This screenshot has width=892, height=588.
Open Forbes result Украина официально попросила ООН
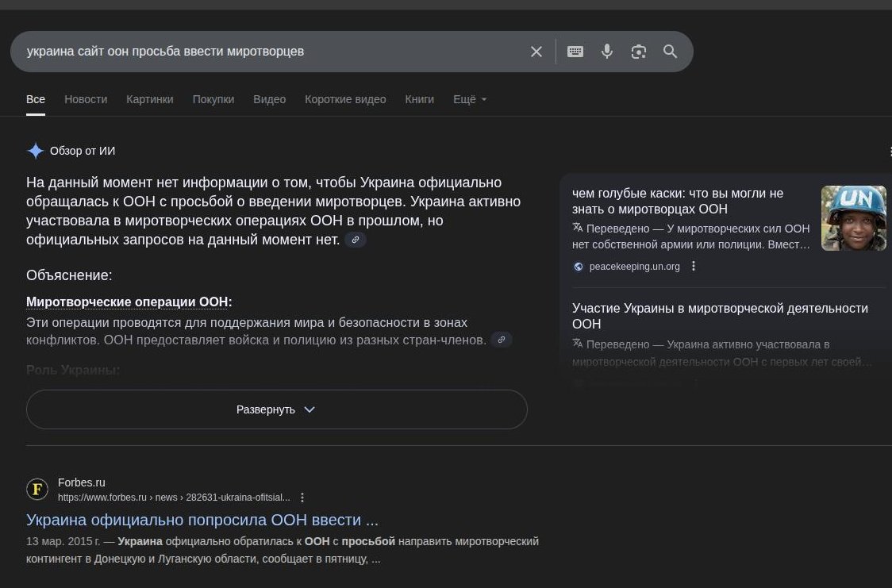point(202,520)
